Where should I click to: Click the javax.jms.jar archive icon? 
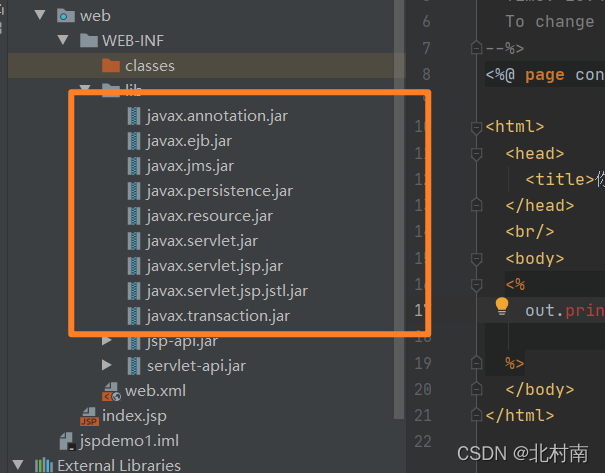coord(134,166)
